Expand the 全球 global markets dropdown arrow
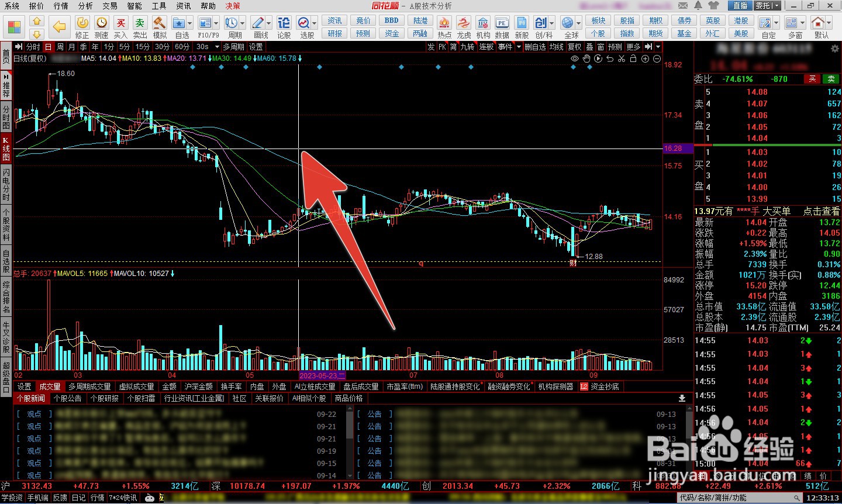 pos(579,23)
